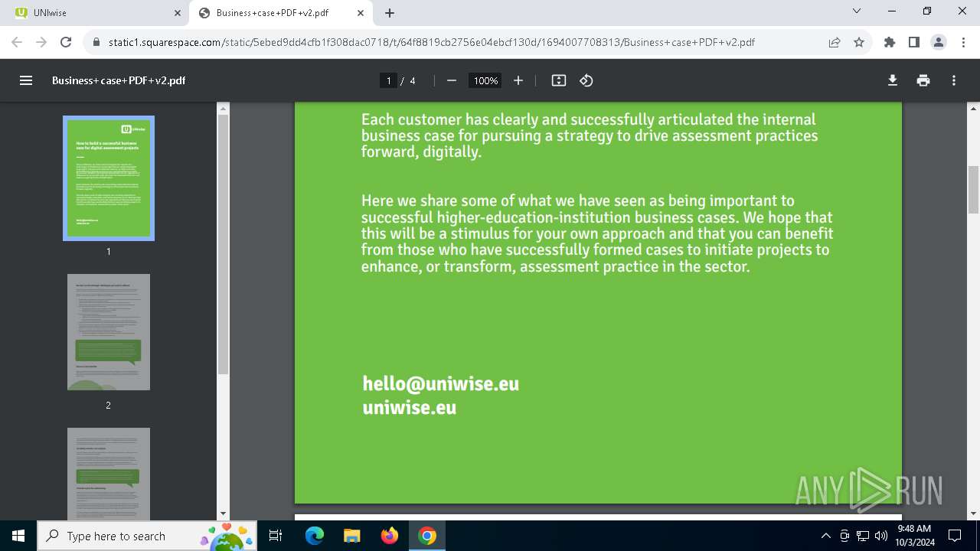Click the Fit to page icon
Screen dimensions: 980x551
coord(559,80)
